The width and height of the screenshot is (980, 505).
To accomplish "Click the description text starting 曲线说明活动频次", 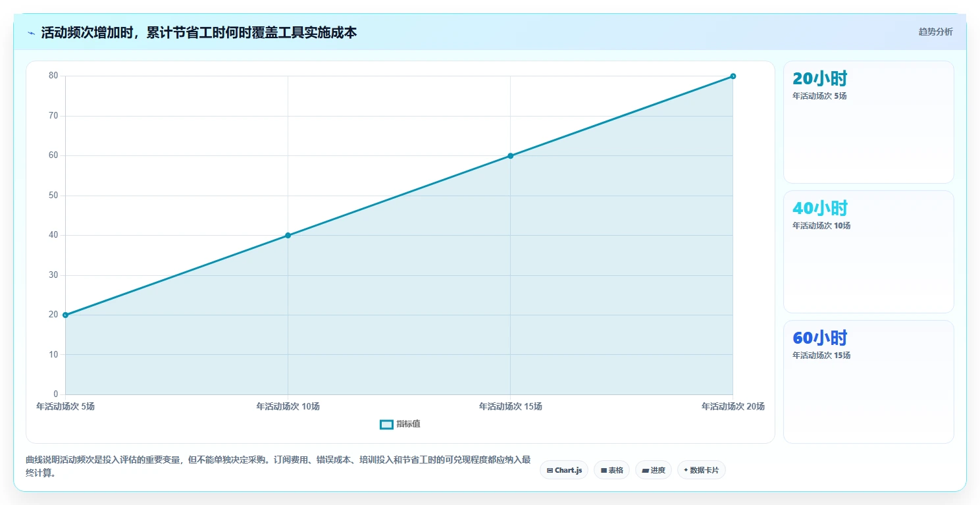I will (x=278, y=466).
